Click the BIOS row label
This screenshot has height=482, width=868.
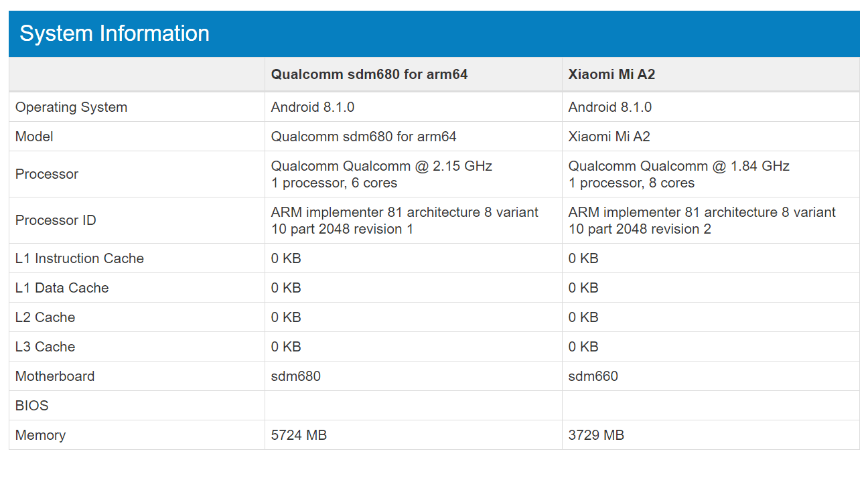click(x=32, y=406)
